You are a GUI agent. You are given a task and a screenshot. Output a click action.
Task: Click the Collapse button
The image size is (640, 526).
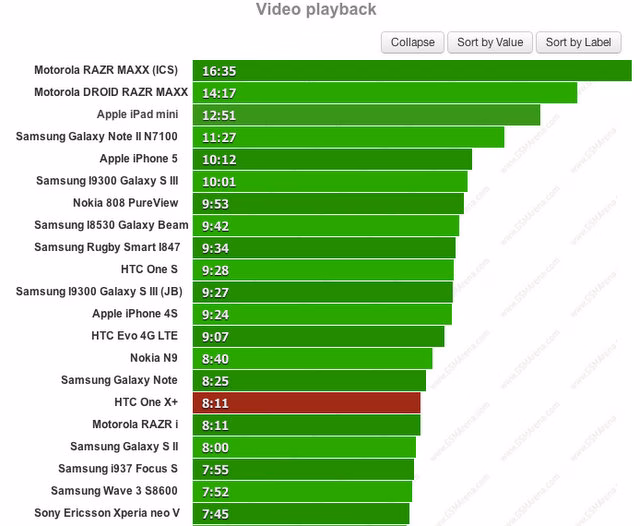pos(412,42)
